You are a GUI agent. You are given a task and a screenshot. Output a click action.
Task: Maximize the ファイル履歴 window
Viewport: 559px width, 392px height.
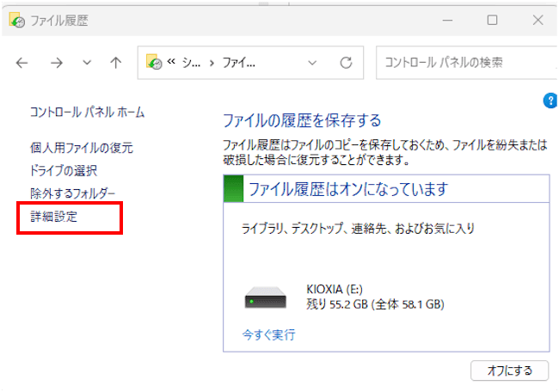pyautogui.click(x=492, y=20)
